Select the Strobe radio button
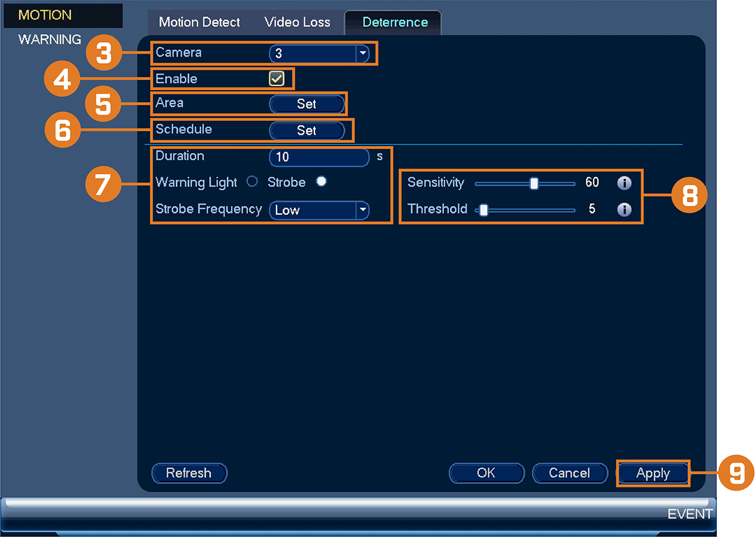Screen dimensions: 756x537 pyautogui.click(x=321, y=182)
